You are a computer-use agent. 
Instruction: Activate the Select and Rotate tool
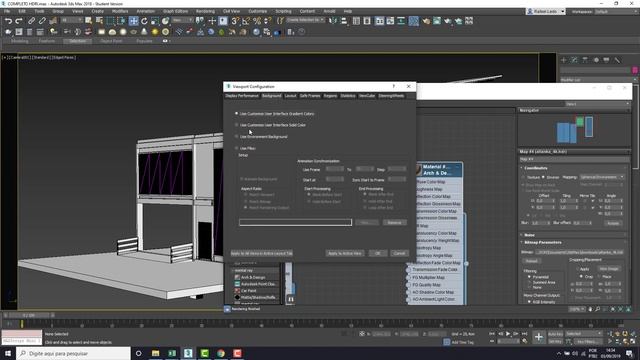[144, 21]
